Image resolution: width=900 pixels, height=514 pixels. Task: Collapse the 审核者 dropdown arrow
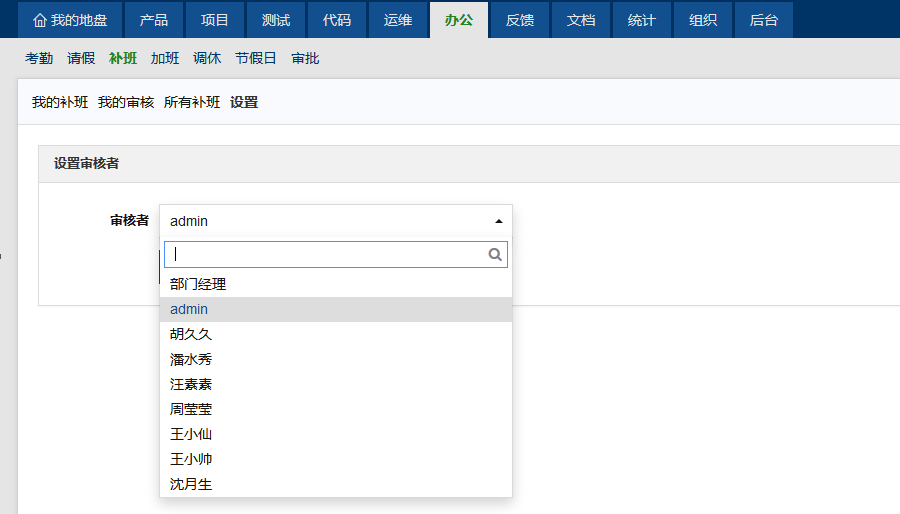[x=498, y=221]
